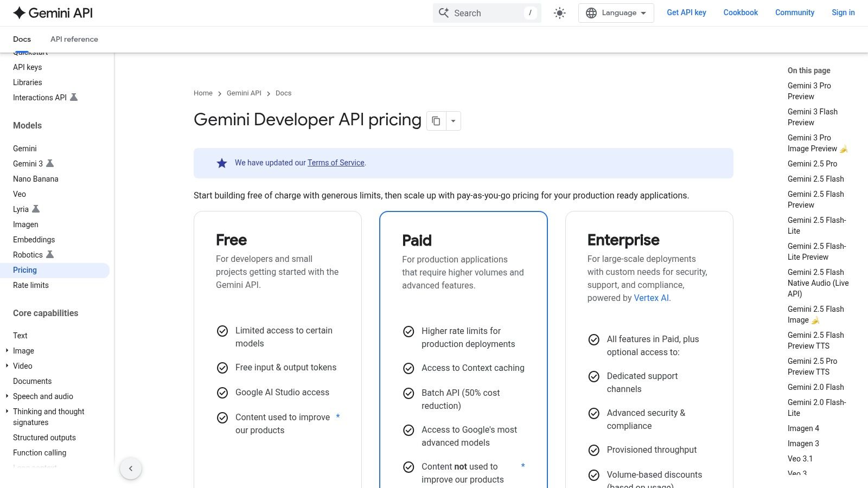The image size is (868, 488).
Task: Click the search magnifier icon
Action: (444, 12)
